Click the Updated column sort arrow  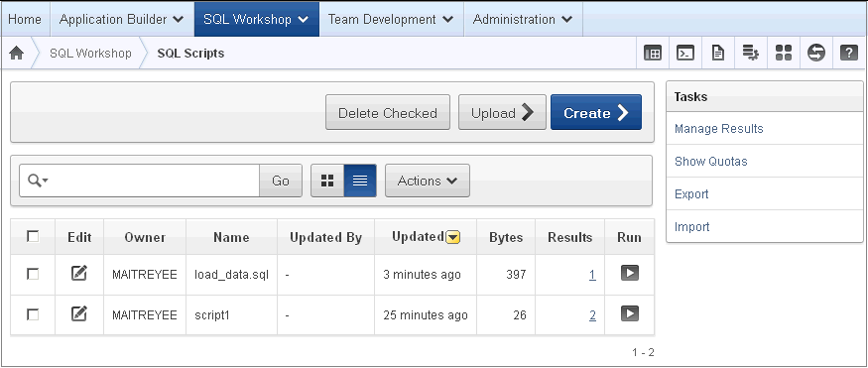point(452,237)
